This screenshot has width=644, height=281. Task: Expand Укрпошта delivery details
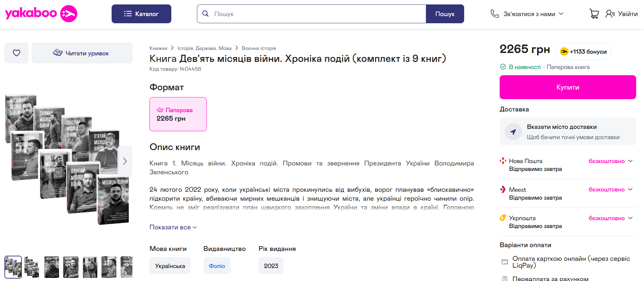point(630,218)
